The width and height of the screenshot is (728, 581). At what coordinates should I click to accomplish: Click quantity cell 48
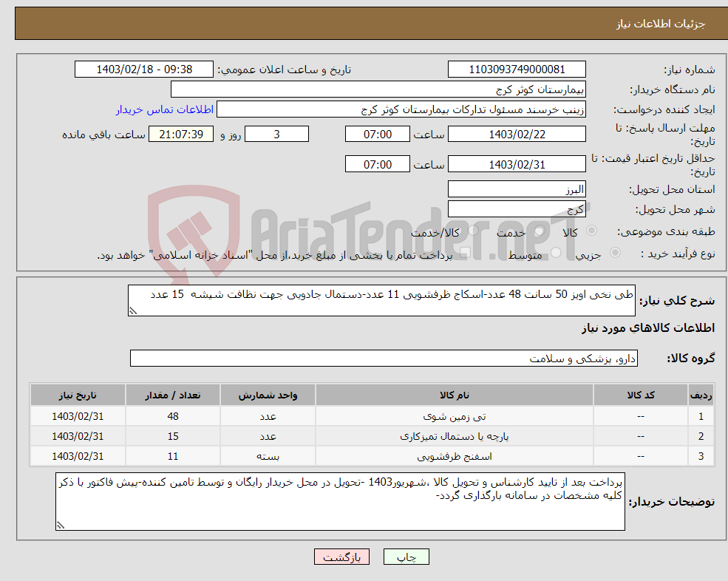tap(173, 416)
